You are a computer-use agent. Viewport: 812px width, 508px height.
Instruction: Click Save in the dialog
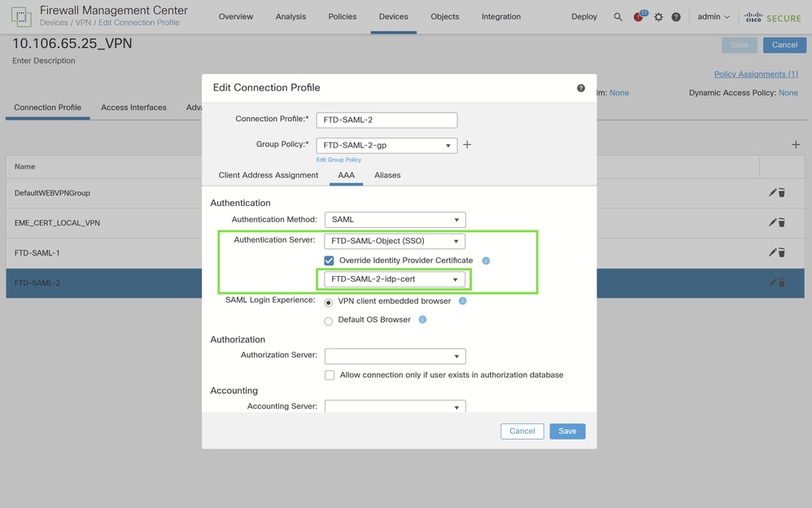pos(567,431)
